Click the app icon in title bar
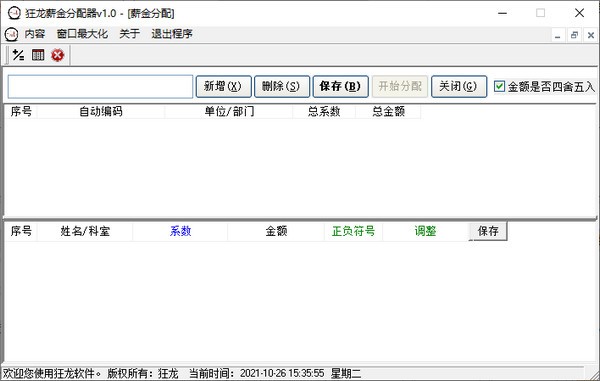The width and height of the screenshot is (600, 381). point(14,13)
